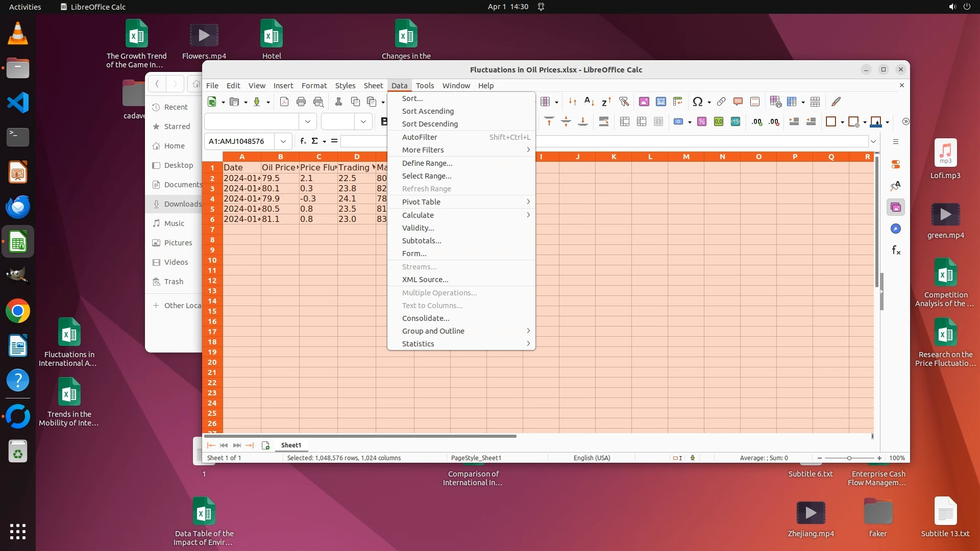The width and height of the screenshot is (980, 551).
Task: Click the background color swatch icon
Action: coord(876,121)
